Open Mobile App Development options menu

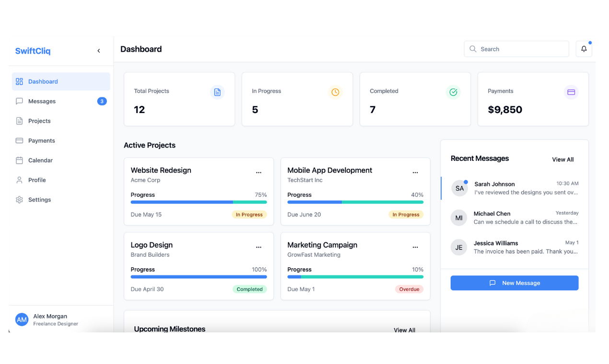pos(415,172)
